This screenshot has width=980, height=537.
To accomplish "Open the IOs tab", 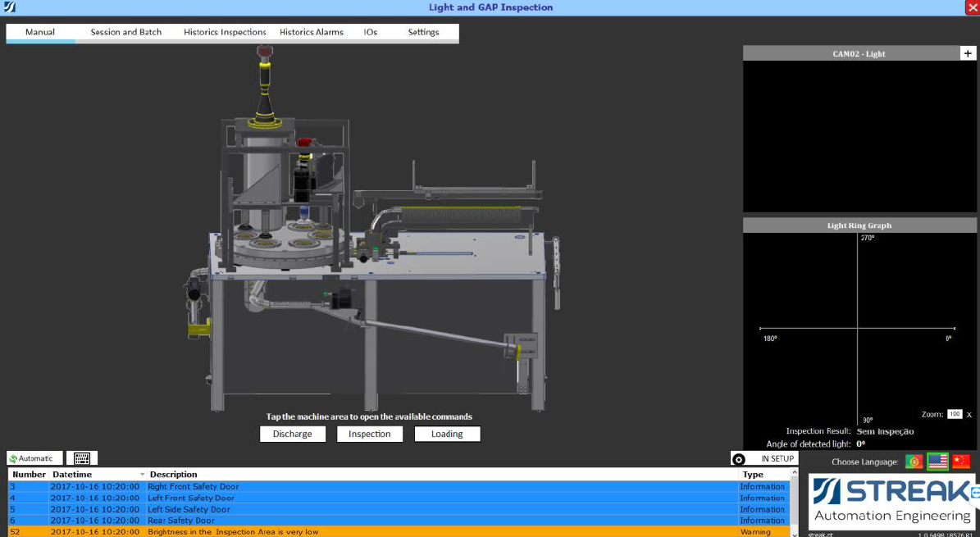I will [x=371, y=32].
